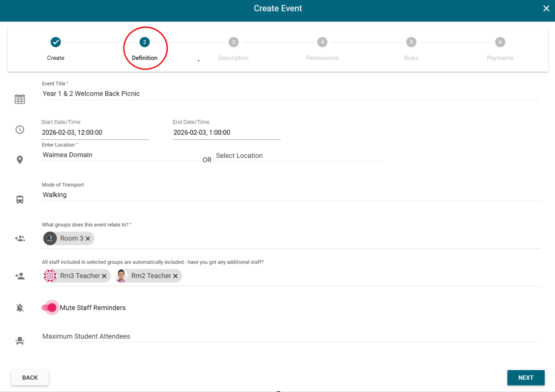This screenshot has height=392, width=555.
Task: Click the Maximum Student Attendees field
Action: (x=291, y=336)
